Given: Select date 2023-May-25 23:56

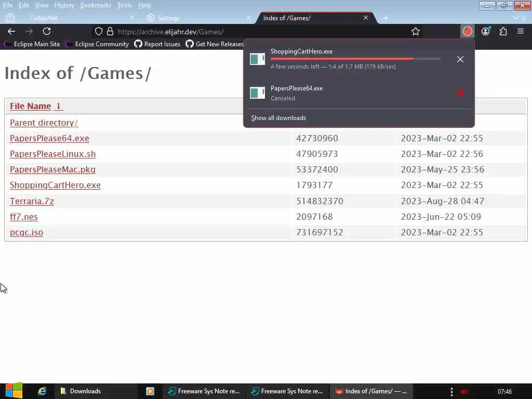Looking at the screenshot, I should (x=443, y=170).
